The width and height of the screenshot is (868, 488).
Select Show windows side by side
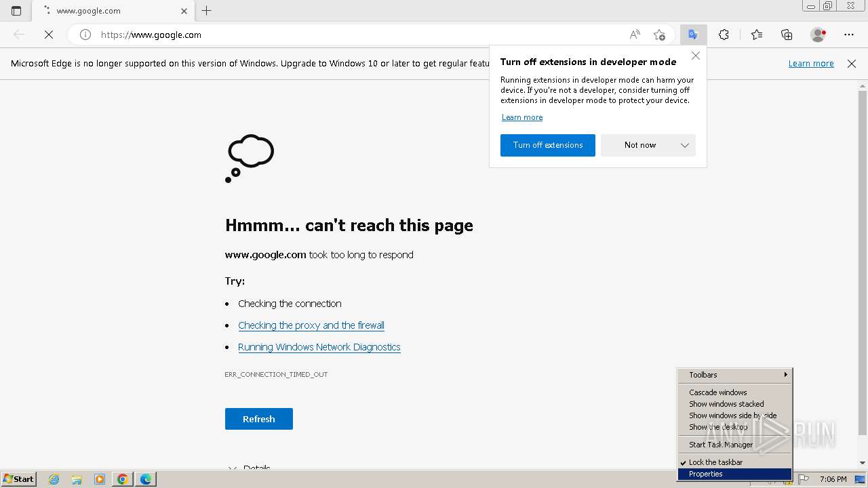point(735,415)
